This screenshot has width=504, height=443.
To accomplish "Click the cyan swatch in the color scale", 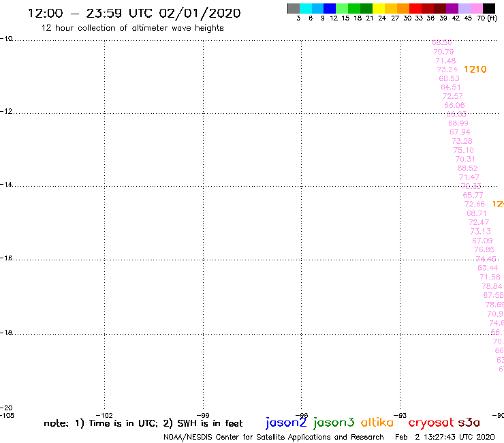I will [306, 8].
